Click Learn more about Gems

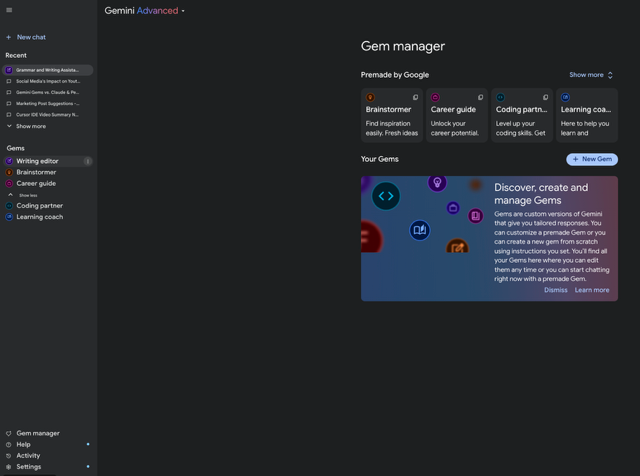click(x=592, y=290)
